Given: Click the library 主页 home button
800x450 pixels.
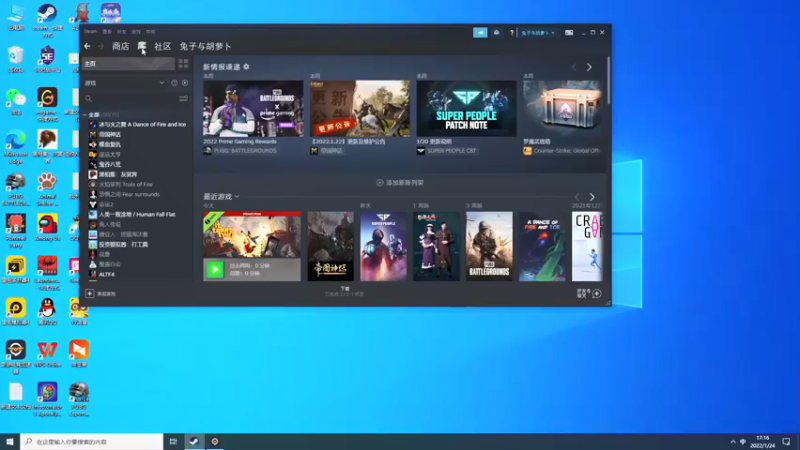Looking at the screenshot, I should [x=129, y=64].
